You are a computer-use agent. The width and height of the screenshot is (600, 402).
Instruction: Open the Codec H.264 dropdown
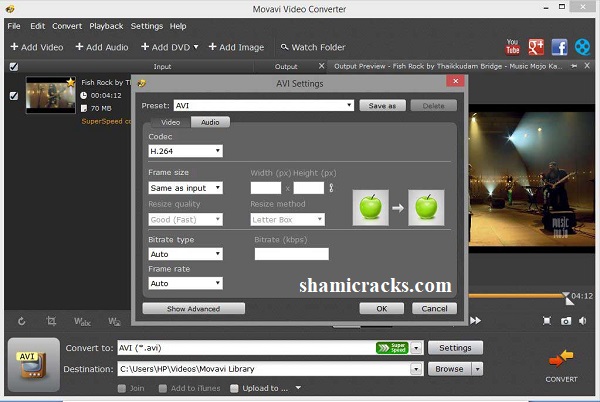point(185,151)
